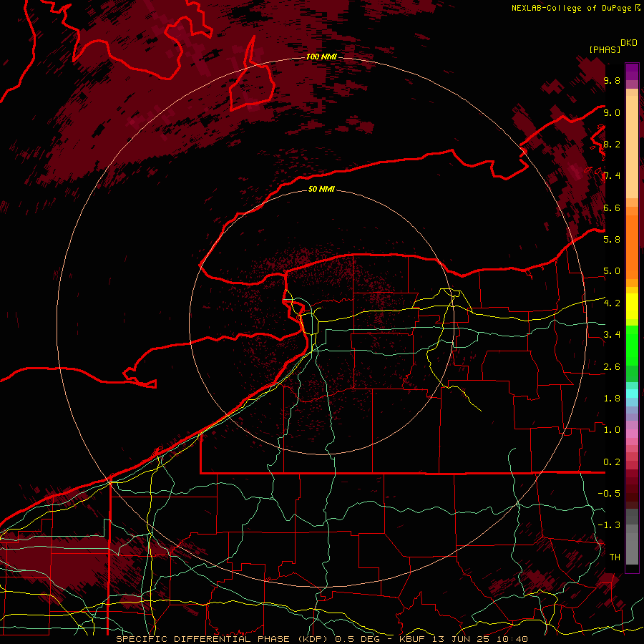Click the 1.8 value on color scale
644x644 pixels.
coord(612,399)
